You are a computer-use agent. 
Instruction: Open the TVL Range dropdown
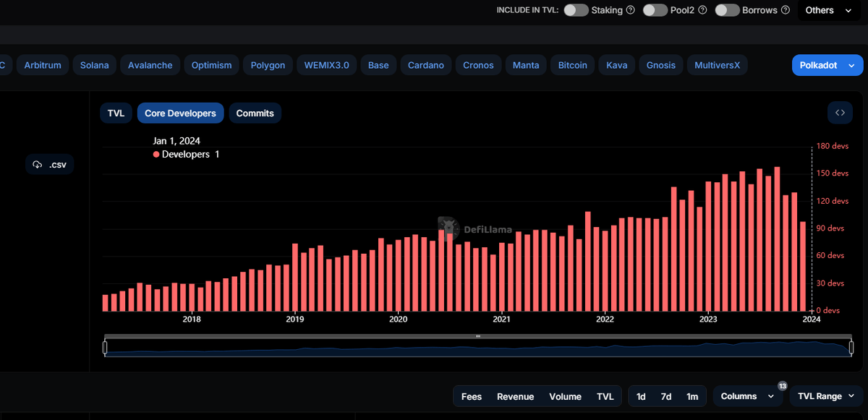pyautogui.click(x=827, y=396)
